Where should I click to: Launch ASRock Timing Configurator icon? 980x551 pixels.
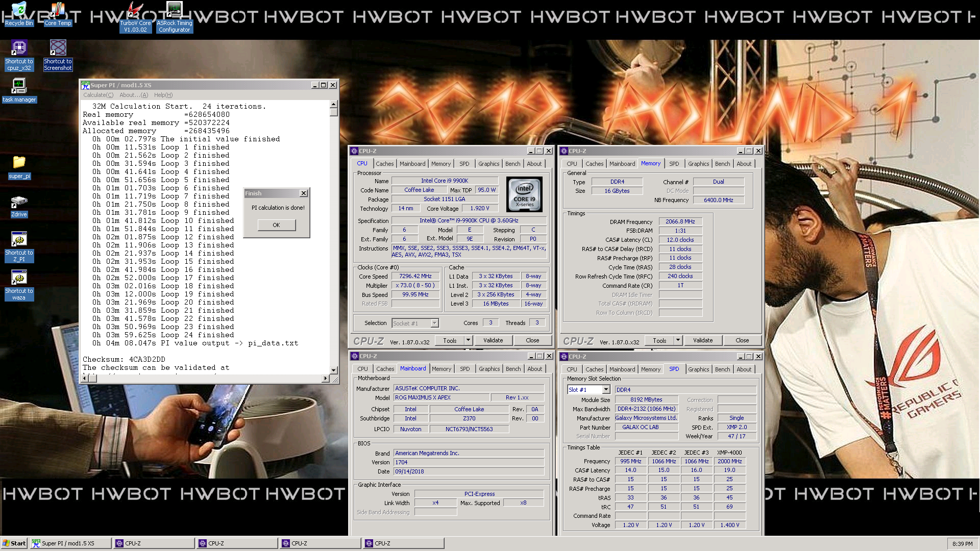coord(174,17)
